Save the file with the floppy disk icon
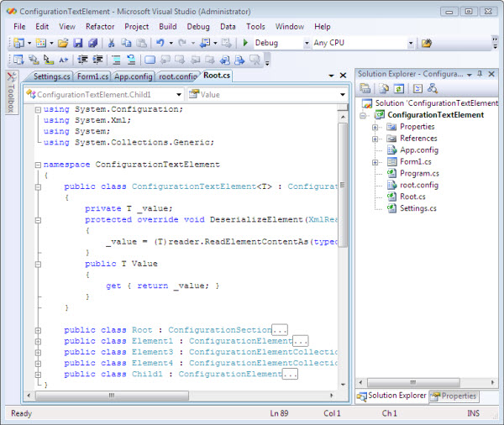Screen dimensions: 504x425 coord(78,43)
